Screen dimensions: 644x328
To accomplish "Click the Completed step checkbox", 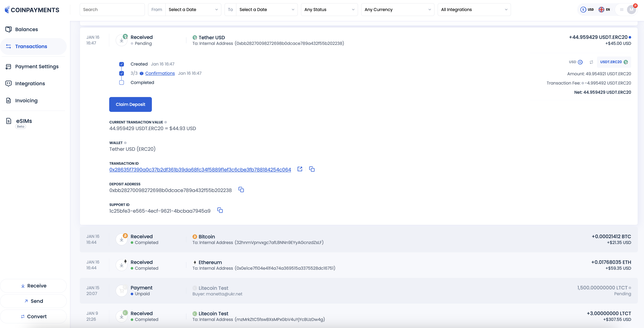I will coord(121,83).
